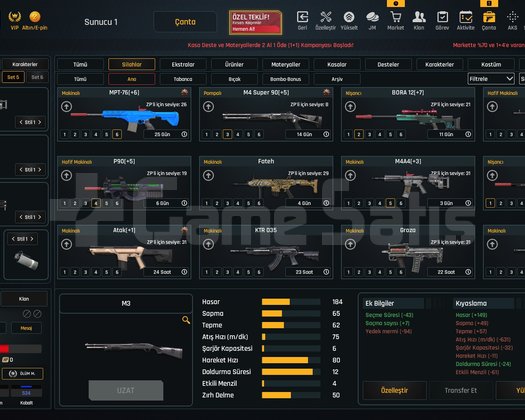Switch to Set 6 loadout
The height and width of the screenshot is (420, 525).
tap(38, 77)
